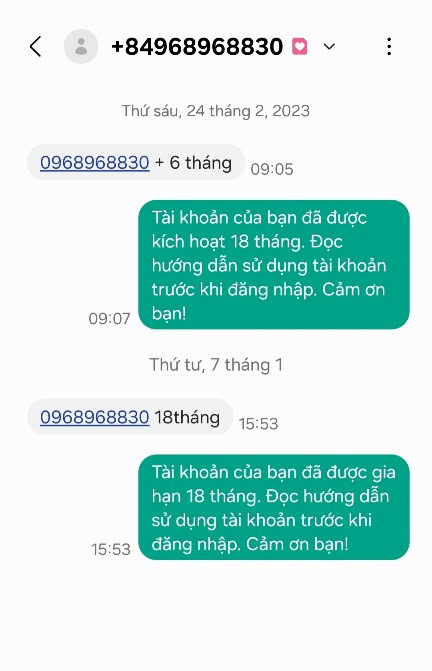Tap the 'kích hoạt 18 tháng' sent bubble
This screenshot has height=671, width=432.
click(274, 265)
